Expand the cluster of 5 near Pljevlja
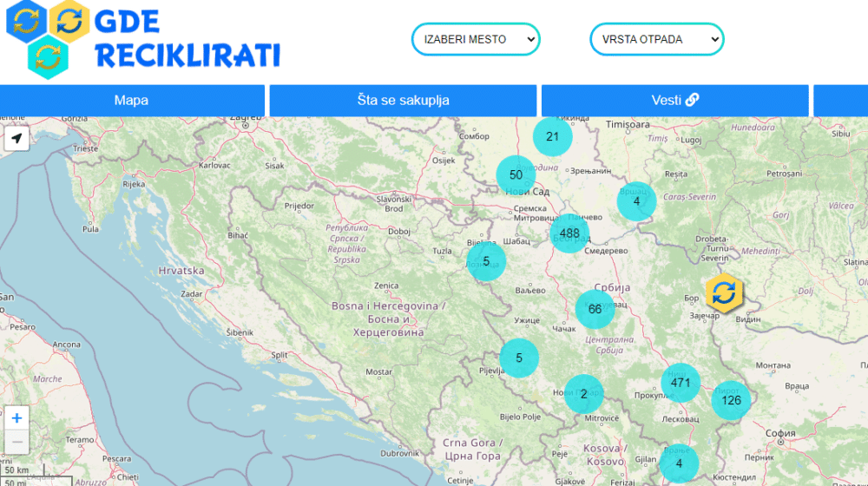The image size is (868, 486). tap(519, 358)
